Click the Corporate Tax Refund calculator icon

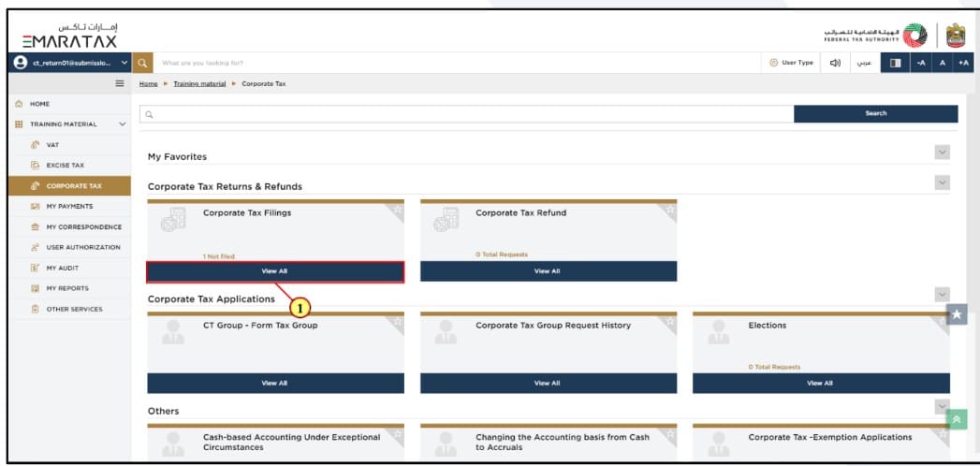(x=446, y=220)
